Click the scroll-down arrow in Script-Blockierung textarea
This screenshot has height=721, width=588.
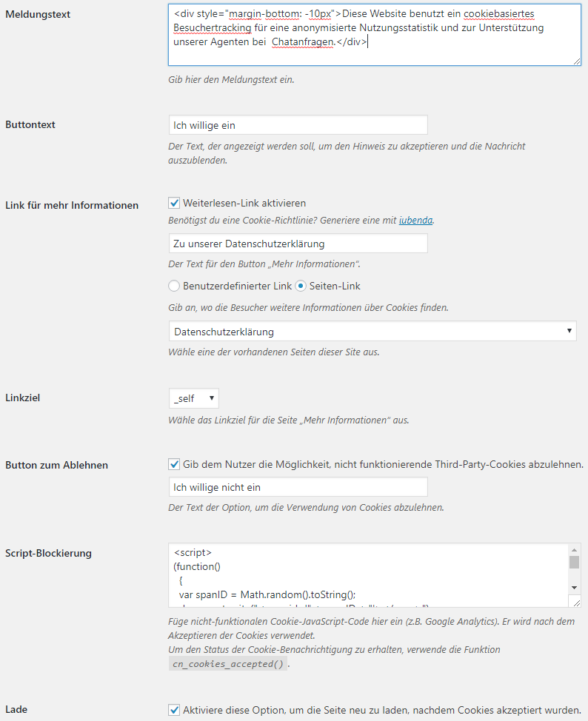574,588
